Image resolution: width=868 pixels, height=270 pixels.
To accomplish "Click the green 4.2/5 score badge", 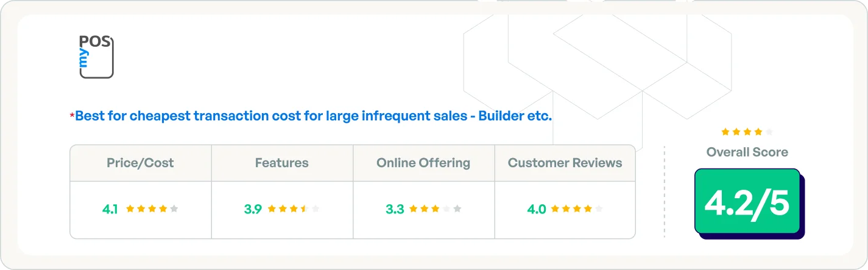I will (747, 201).
